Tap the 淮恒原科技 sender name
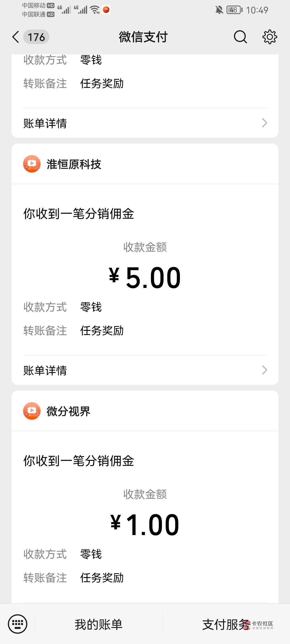Image resolution: width=290 pixels, height=644 pixels. pyautogui.click(x=74, y=164)
